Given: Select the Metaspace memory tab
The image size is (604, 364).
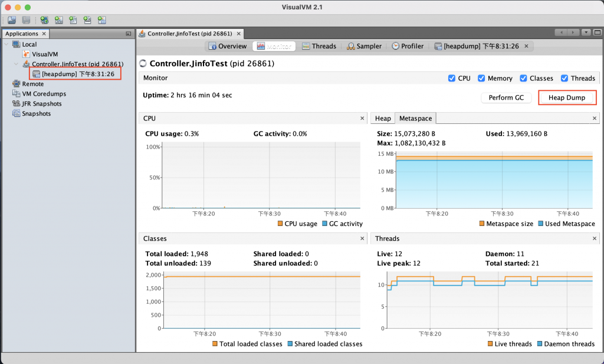Looking at the screenshot, I should point(416,118).
